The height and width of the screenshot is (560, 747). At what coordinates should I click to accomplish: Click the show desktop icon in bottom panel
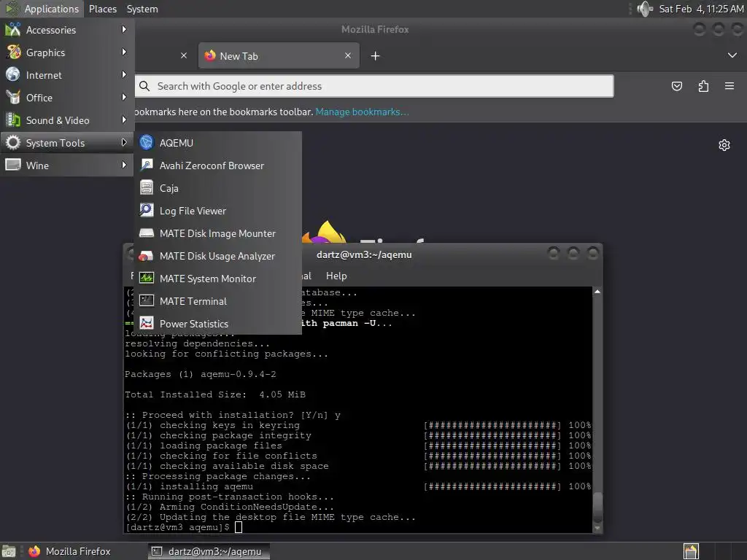(x=9, y=551)
